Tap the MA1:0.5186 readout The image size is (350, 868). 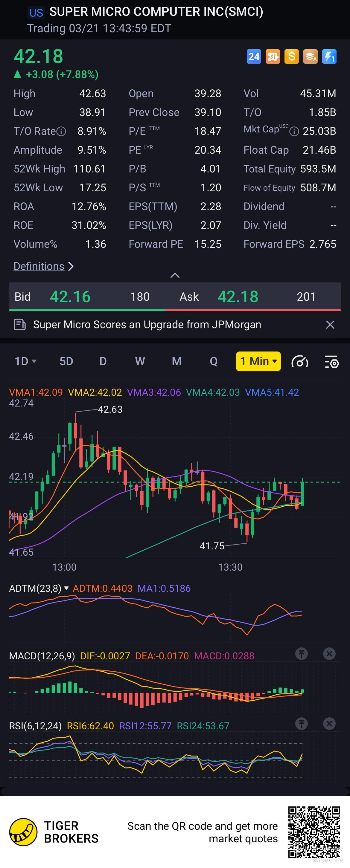pos(164,588)
